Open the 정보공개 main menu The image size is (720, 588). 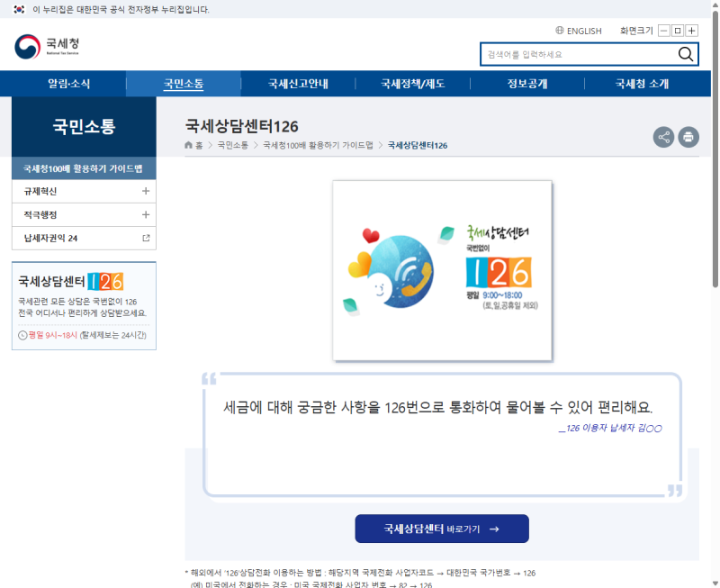coord(527,84)
